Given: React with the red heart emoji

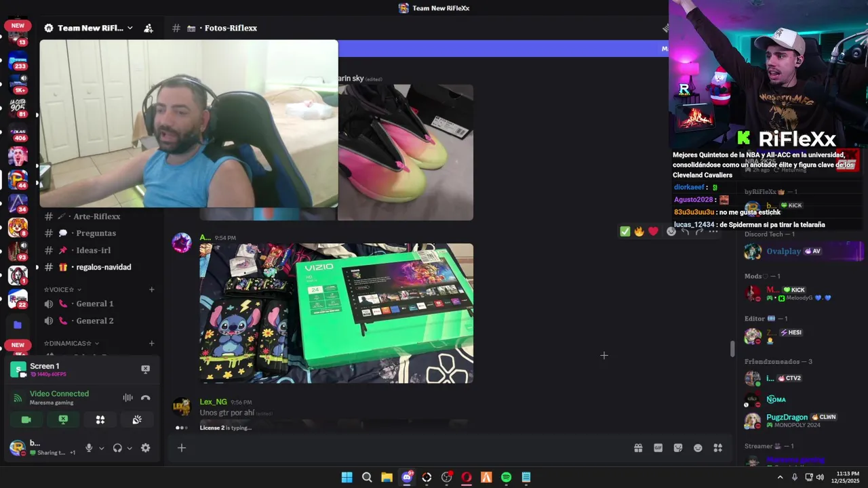Looking at the screenshot, I should (653, 232).
